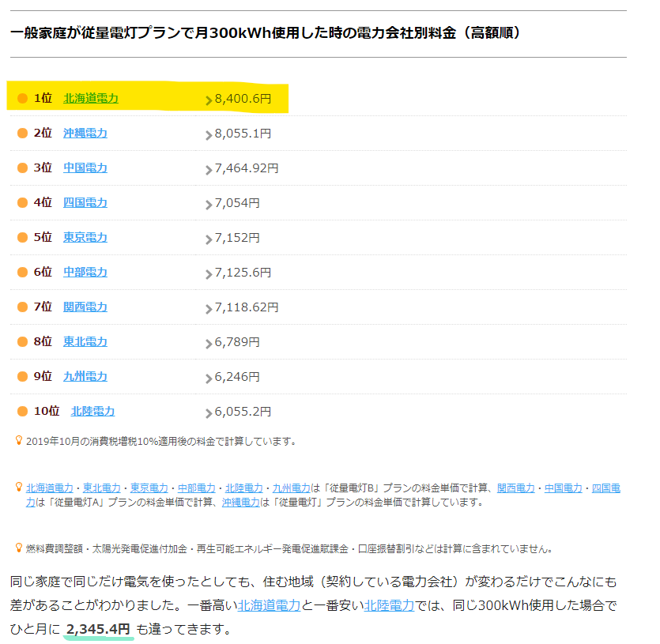This screenshot has height=644, width=660.
Task: Open 九州電力 link in the 9位 row
Action: [x=85, y=376]
